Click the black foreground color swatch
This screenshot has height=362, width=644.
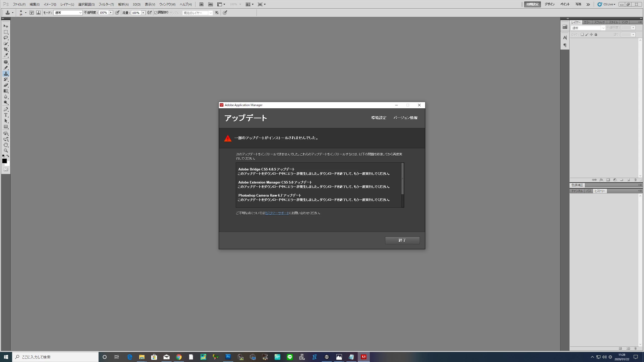4,161
